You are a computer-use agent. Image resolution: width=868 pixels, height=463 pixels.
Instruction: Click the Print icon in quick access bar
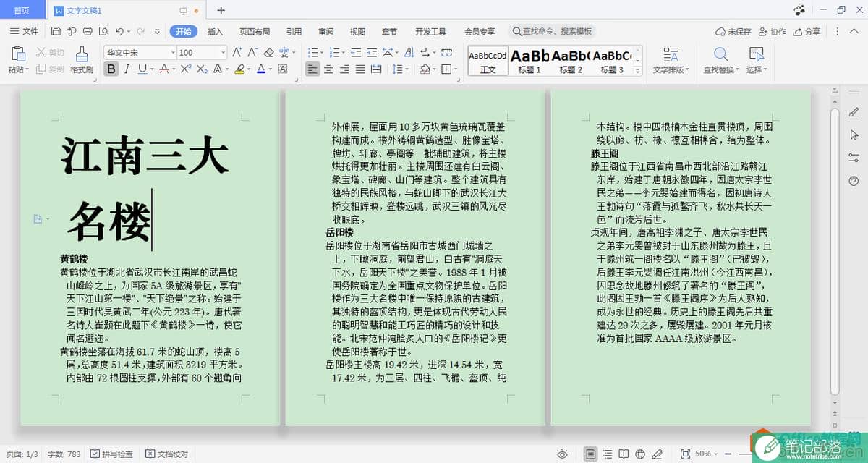tap(88, 31)
